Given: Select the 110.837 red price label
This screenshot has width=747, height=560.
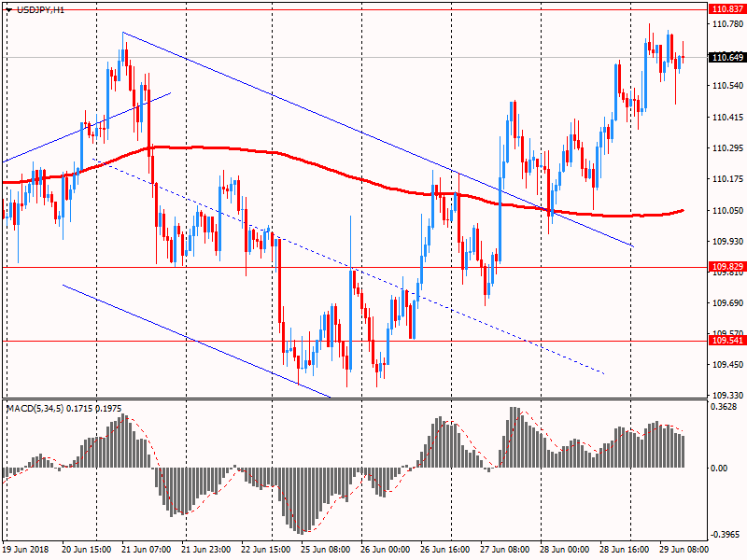Looking at the screenshot, I should (727, 9).
